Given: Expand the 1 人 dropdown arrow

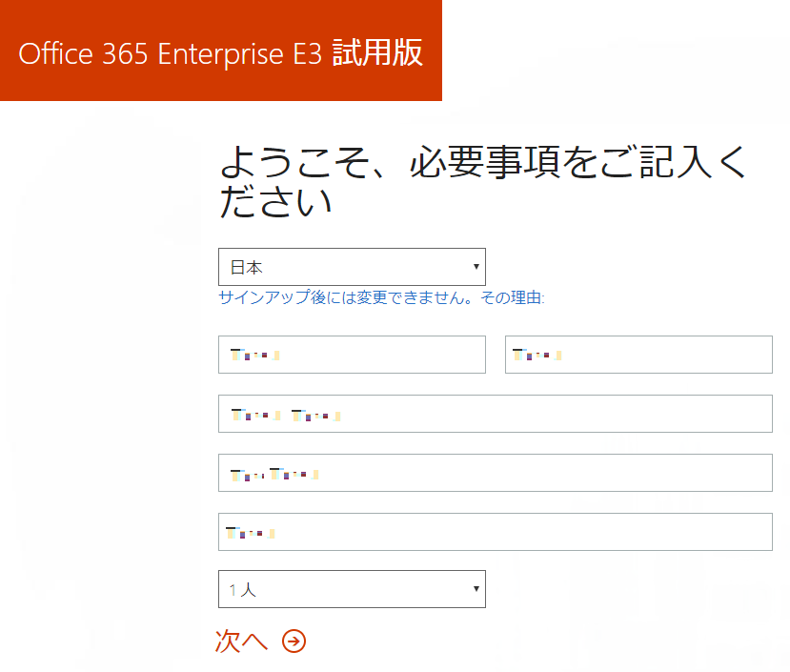Looking at the screenshot, I should click(x=476, y=589).
